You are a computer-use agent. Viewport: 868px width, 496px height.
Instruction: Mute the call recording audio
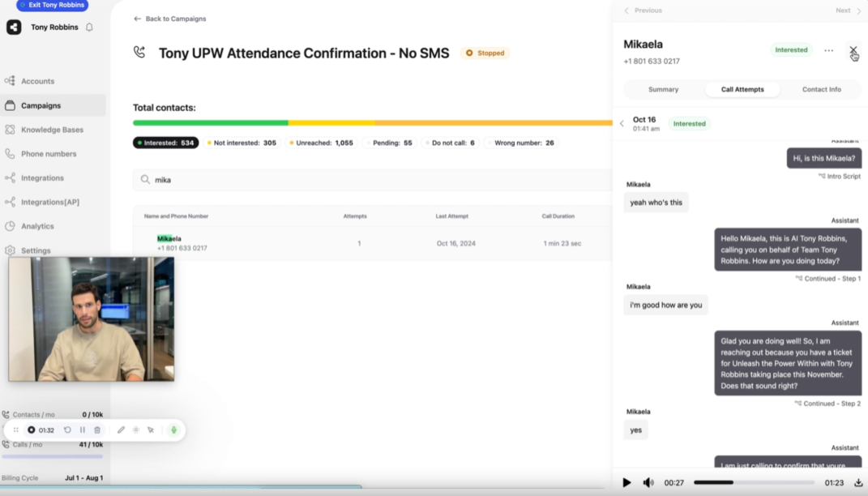pyautogui.click(x=648, y=483)
